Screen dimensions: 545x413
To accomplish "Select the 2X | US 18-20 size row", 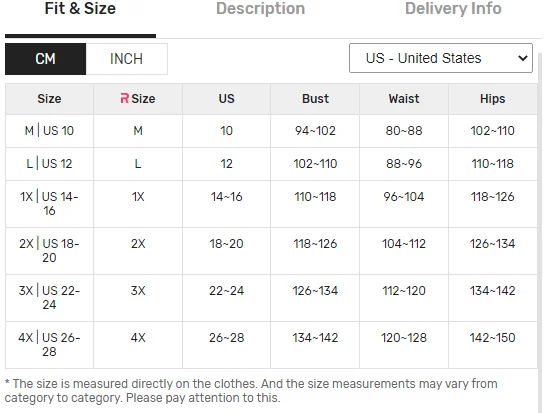I will pyautogui.click(x=271, y=251).
